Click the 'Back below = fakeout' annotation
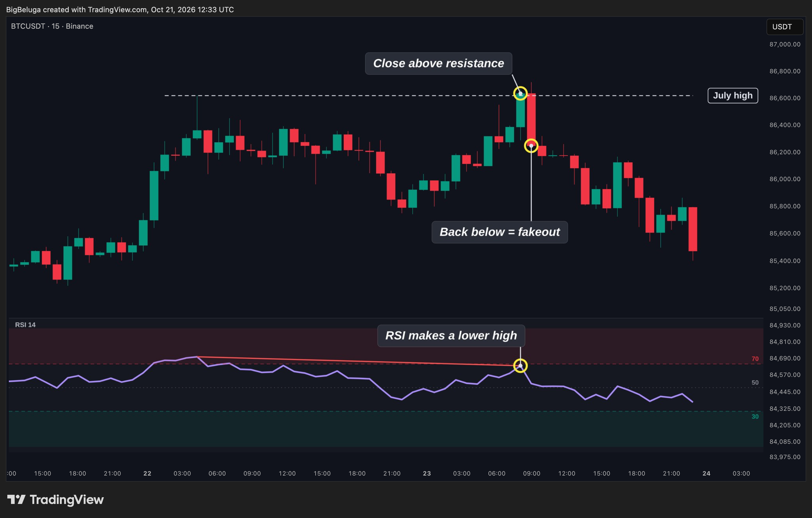 [499, 232]
